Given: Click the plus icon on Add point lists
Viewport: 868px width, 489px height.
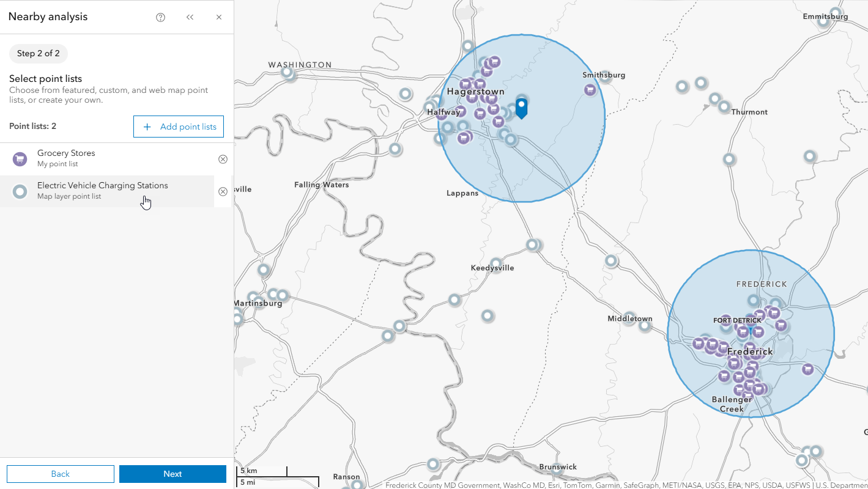Looking at the screenshot, I should coord(146,127).
